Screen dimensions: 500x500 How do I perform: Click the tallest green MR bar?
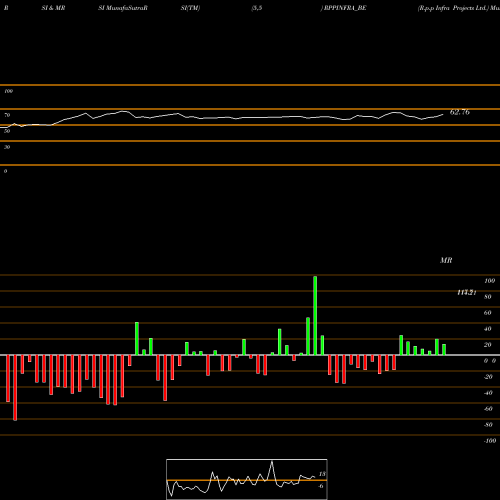(x=315, y=316)
